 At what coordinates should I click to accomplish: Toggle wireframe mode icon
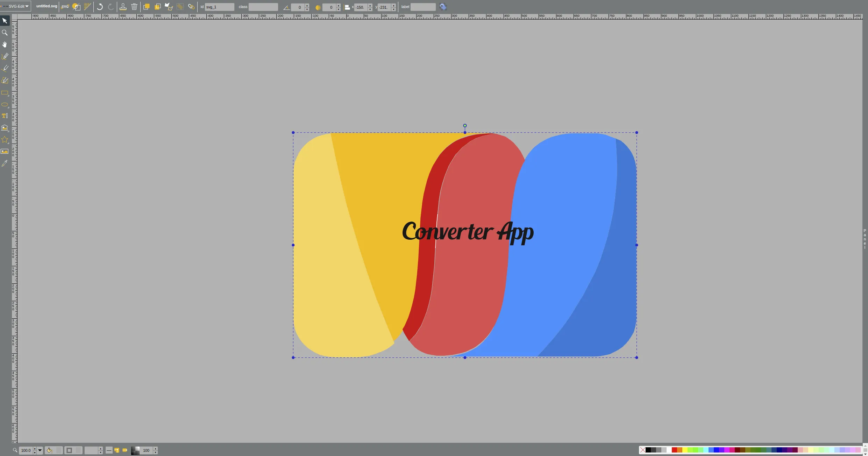(x=76, y=7)
